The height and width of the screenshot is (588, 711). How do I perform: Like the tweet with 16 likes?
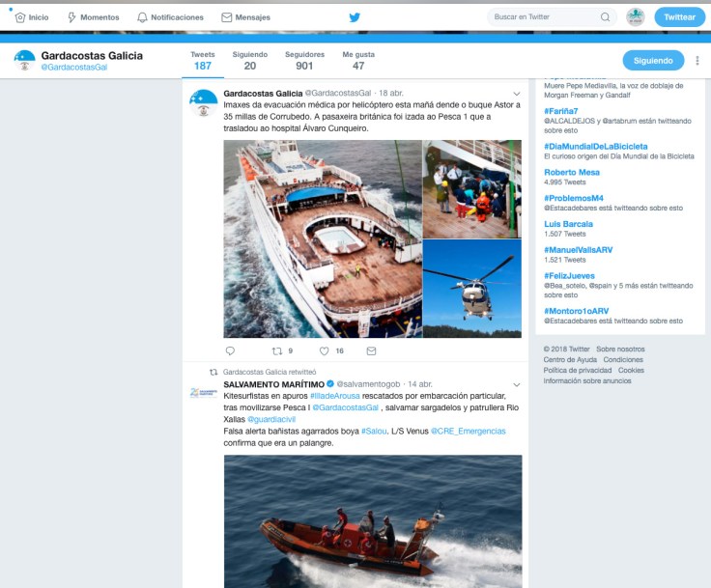(x=325, y=351)
